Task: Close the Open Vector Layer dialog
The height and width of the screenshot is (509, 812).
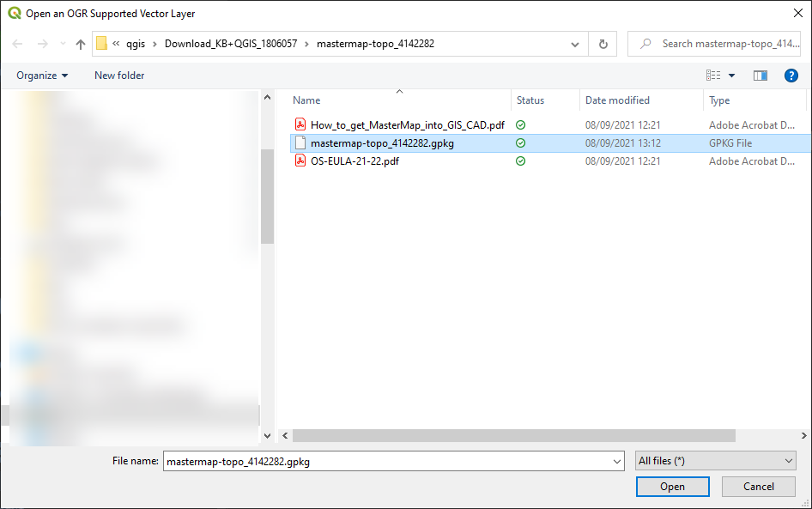Action: [798, 14]
